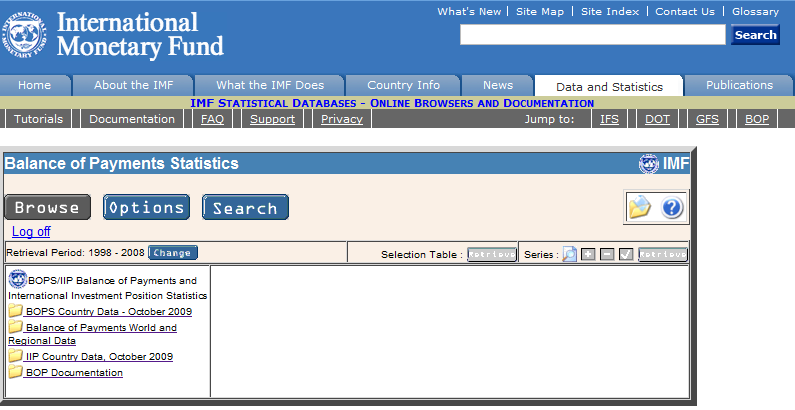Switch to the Country Info tab
This screenshot has width=795, height=410.
[403, 85]
